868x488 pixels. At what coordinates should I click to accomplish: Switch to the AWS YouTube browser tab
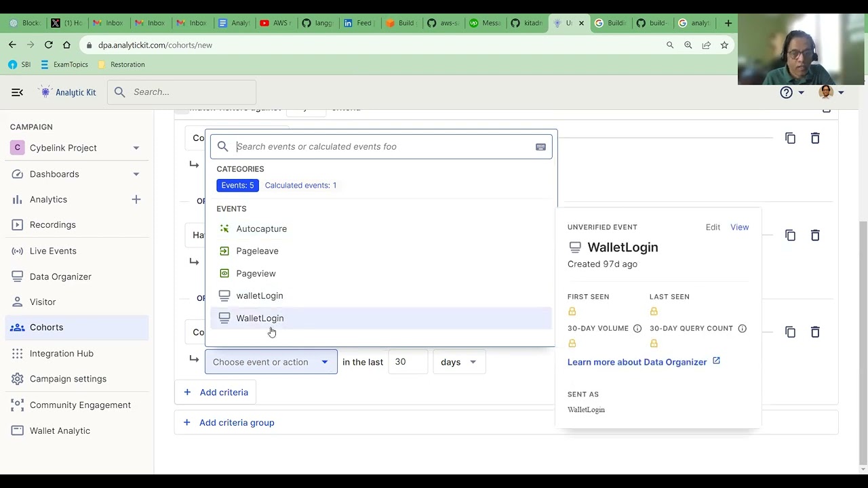tap(275, 23)
